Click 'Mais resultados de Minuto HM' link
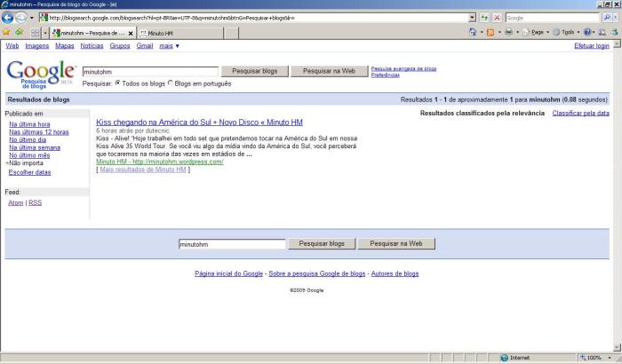Viewport: 622px width, 364px height. pos(143,170)
